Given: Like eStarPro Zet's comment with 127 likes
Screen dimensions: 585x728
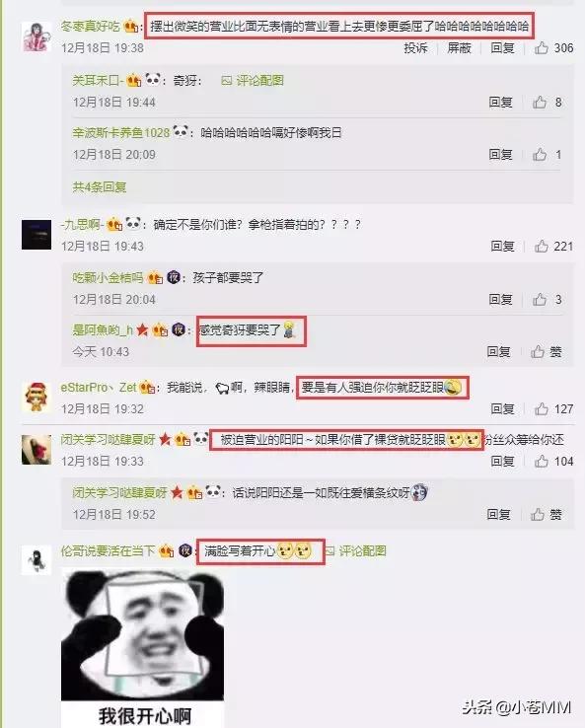Looking at the screenshot, I should pyautogui.click(x=542, y=409).
